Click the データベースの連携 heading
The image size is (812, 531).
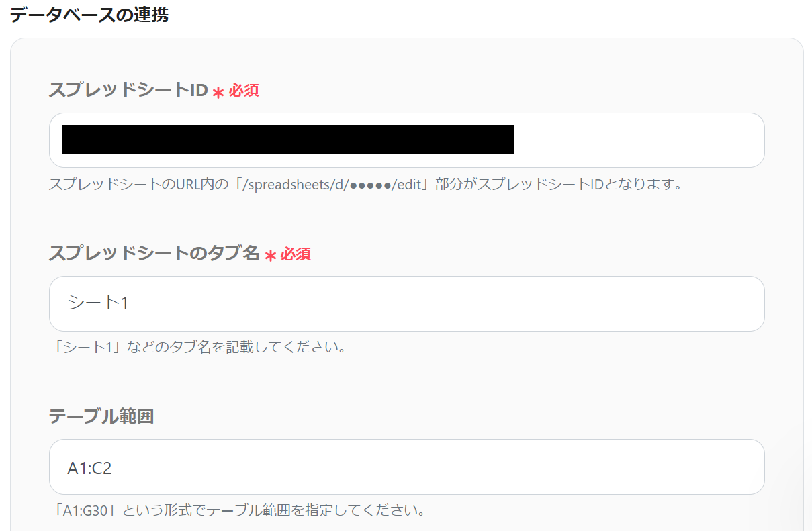[89, 15]
